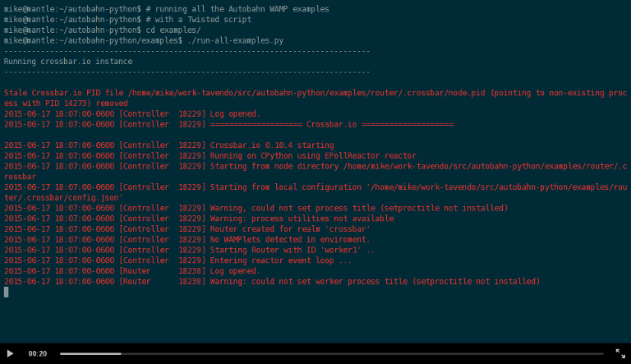Click the 'cd examples/' command line
This screenshot has width=631, height=364.
click(102, 30)
